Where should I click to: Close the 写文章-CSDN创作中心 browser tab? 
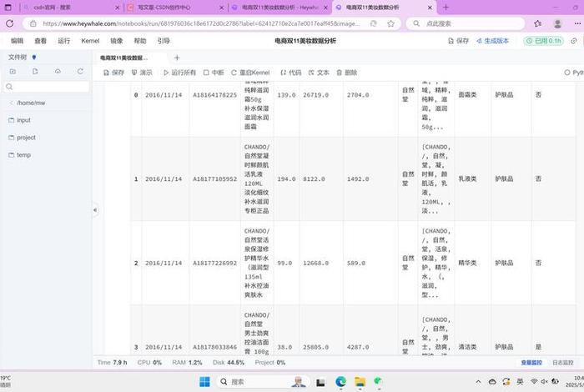coord(222,8)
